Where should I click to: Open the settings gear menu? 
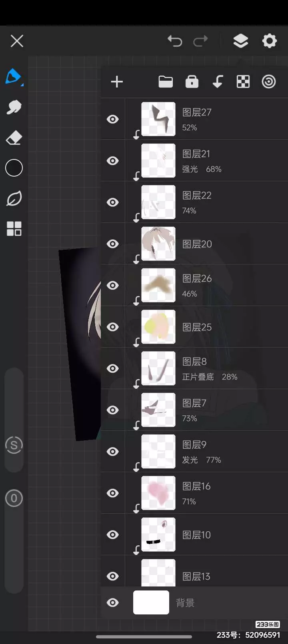pos(269,41)
